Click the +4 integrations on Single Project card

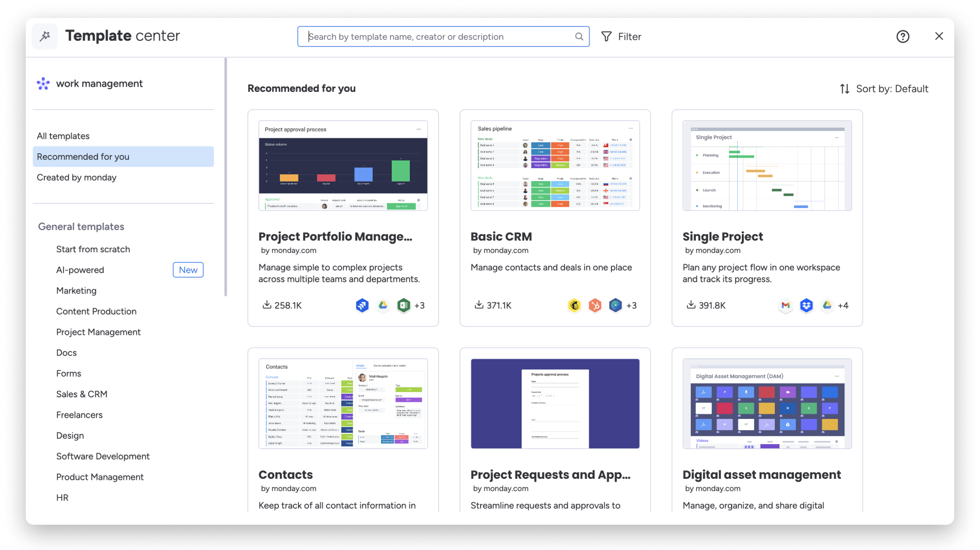(x=843, y=305)
